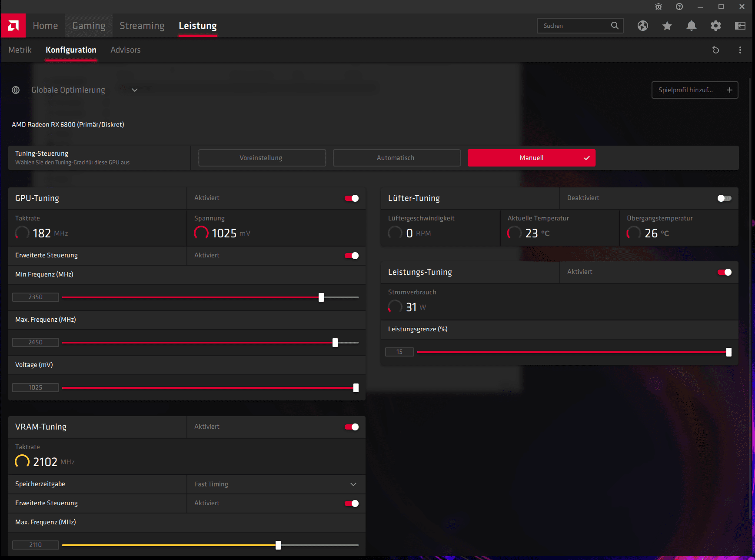Click the search magnifier icon
The width and height of the screenshot is (755, 560).
click(x=615, y=26)
